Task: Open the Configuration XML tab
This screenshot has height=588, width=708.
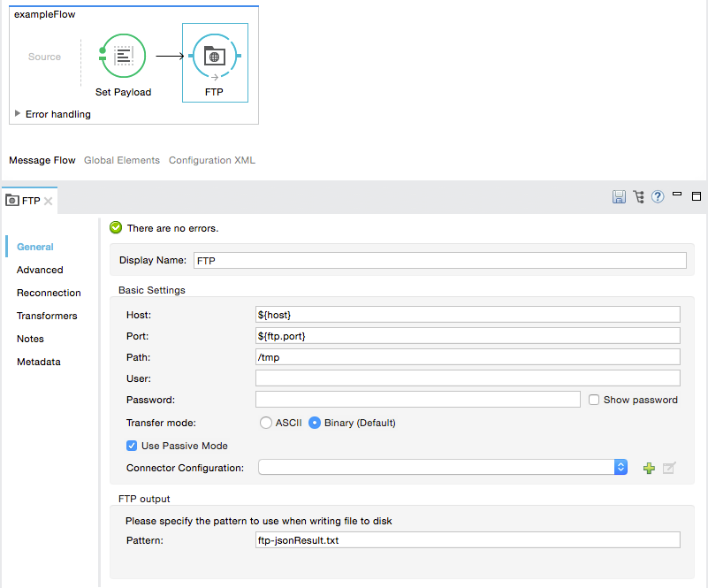Action: (x=211, y=160)
